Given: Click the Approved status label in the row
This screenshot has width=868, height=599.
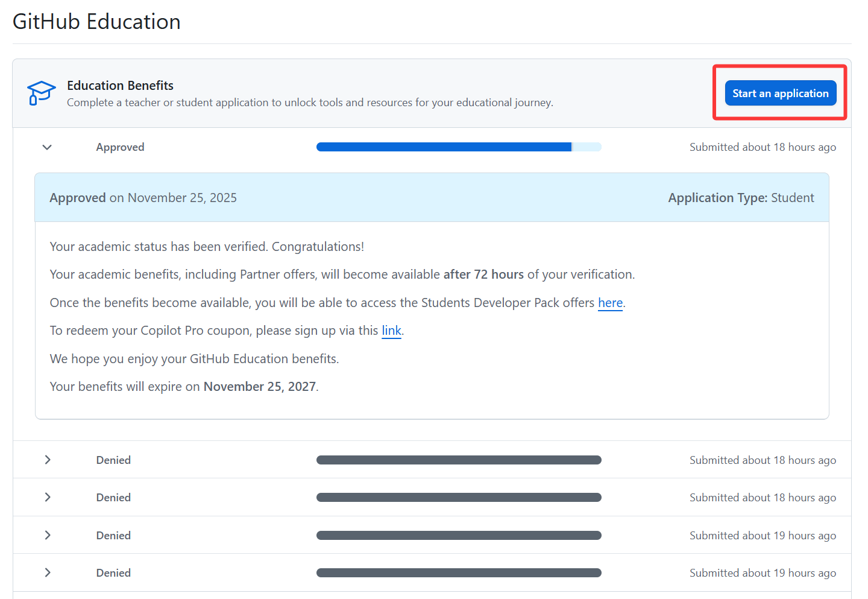Looking at the screenshot, I should coord(120,147).
